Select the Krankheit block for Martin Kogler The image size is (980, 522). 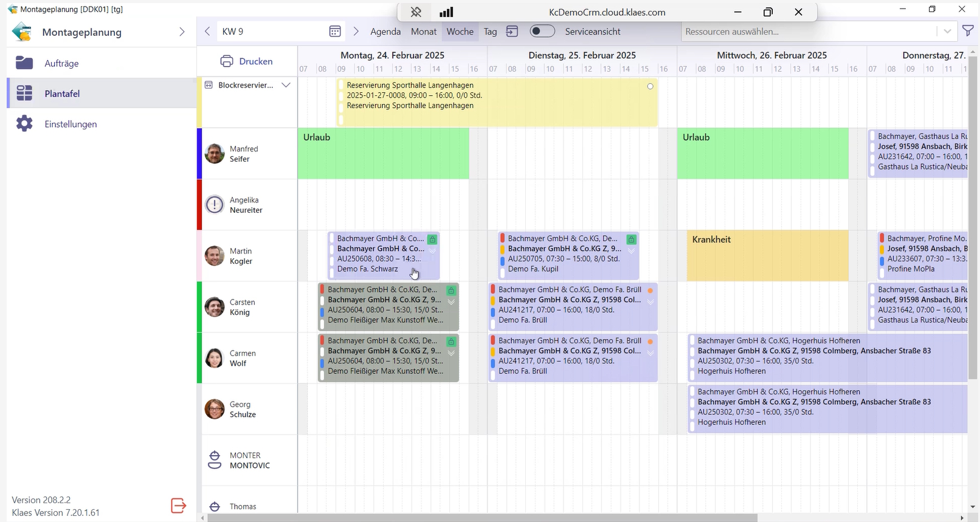767,255
